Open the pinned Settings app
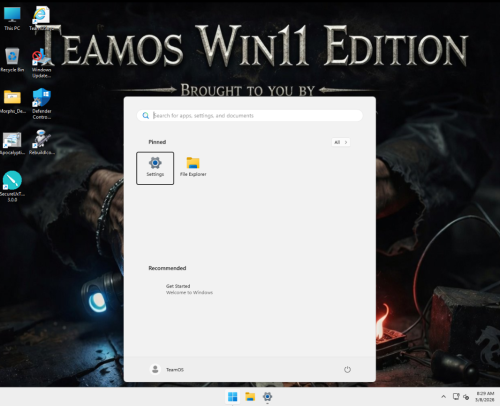500x406 pixels. coord(155,168)
